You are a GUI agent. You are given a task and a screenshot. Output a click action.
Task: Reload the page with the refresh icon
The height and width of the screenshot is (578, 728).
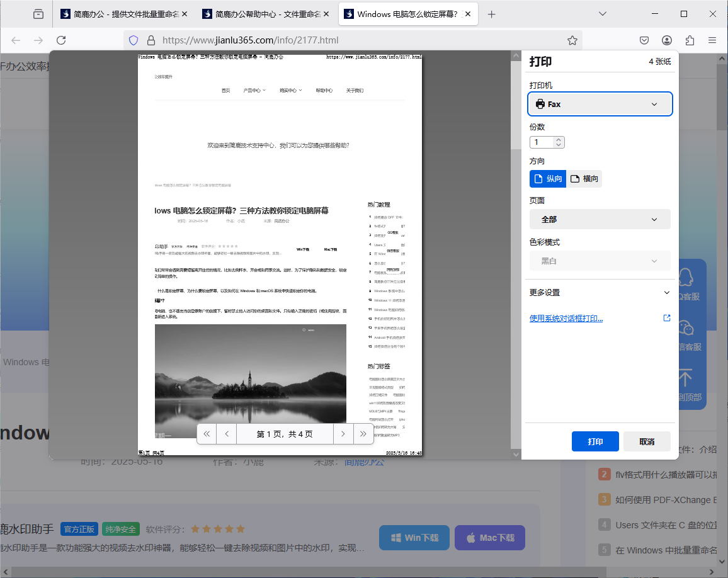60,40
